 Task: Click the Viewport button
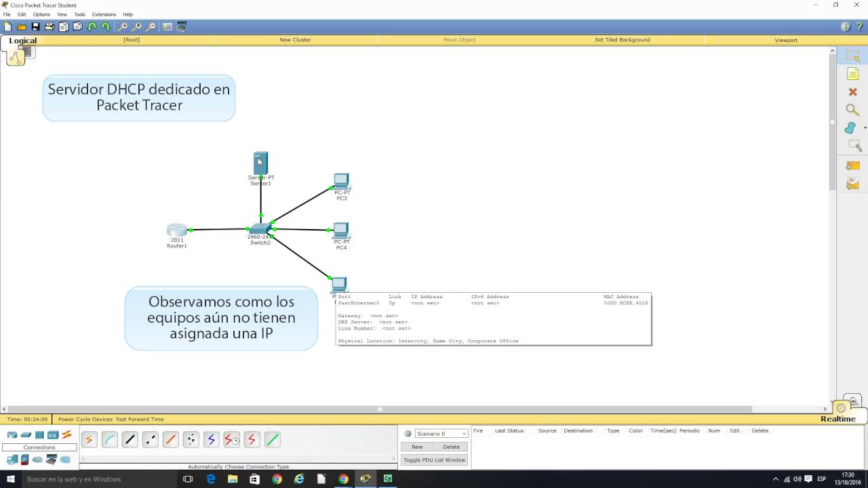(x=786, y=40)
